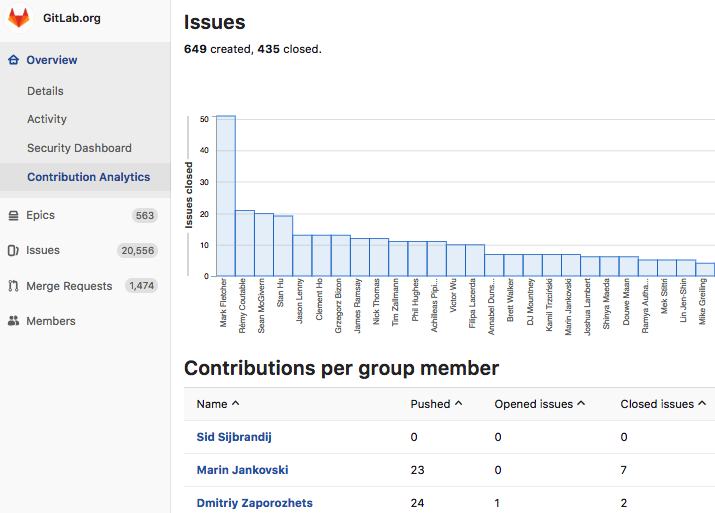
Task: Open the Activity sidebar item
Action: [47, 119]
